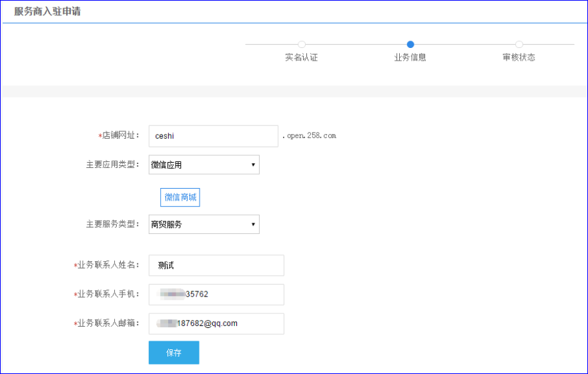
Task: Click the 业务联系人邮箱 label
Action: coord(107,323)
